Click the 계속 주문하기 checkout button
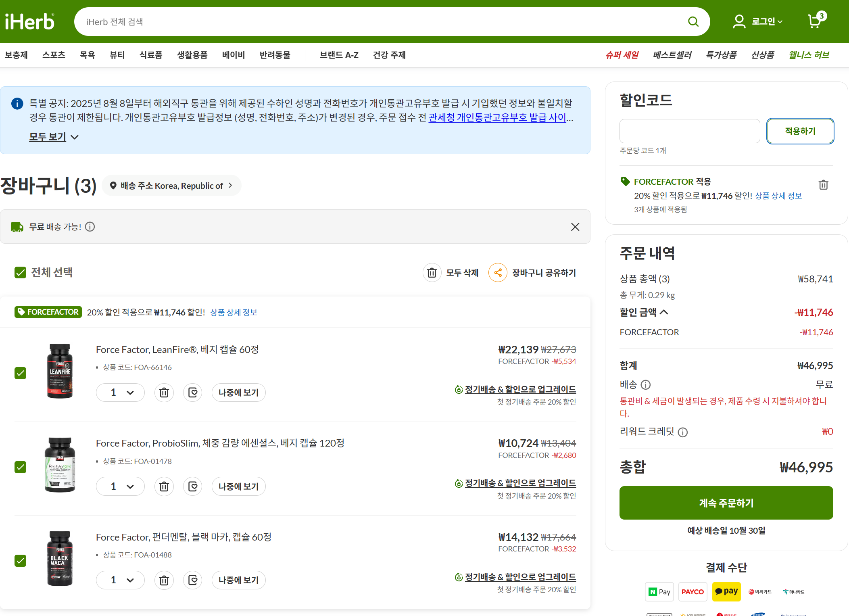 click(x=726, y=503)
